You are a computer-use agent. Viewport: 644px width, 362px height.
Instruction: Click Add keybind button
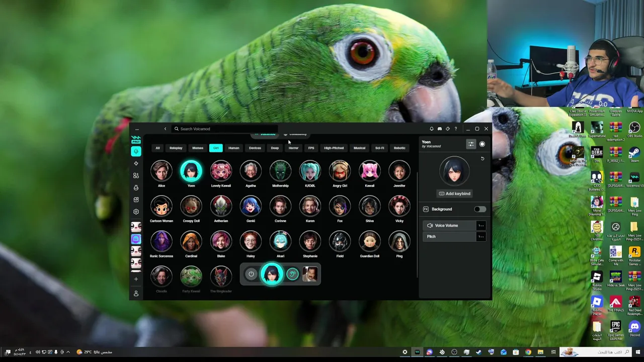click(x=454, y=194)
